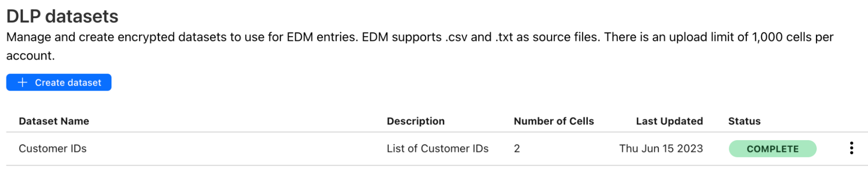The width and height of the screenshot is (868, 177).
Task: Click the Thu Jun 15 2023 date
Action: pyautogui.click(x=660, y=148)
